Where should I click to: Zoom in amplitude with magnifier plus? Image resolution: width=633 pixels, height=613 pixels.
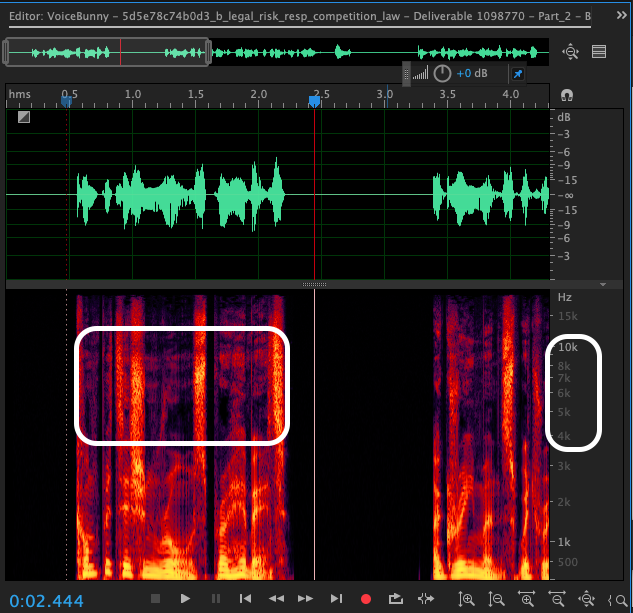tap(466, 599)
